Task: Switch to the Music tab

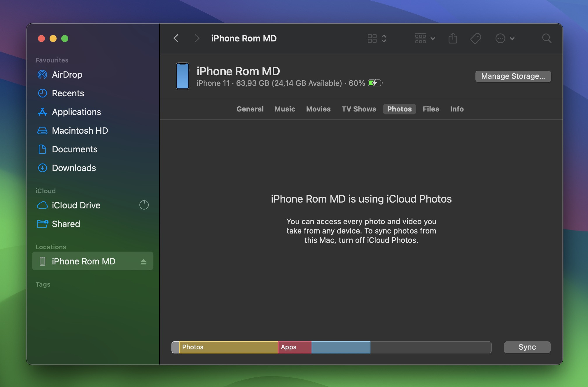Action: (x=285, y=109)
